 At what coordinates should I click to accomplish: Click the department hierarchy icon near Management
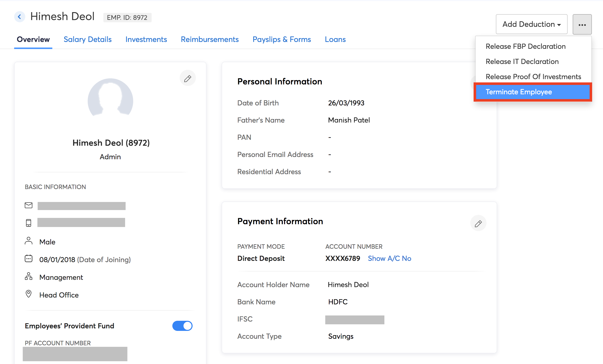pos(29,277)
